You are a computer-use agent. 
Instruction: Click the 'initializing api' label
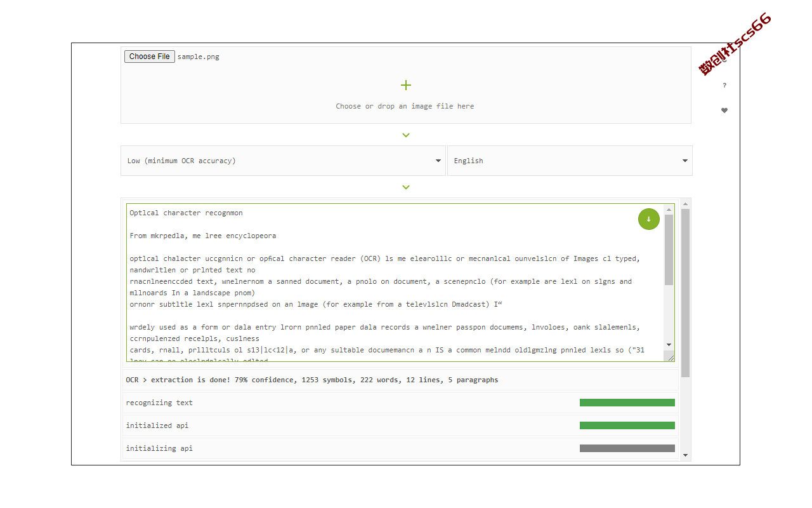point(159,448)
